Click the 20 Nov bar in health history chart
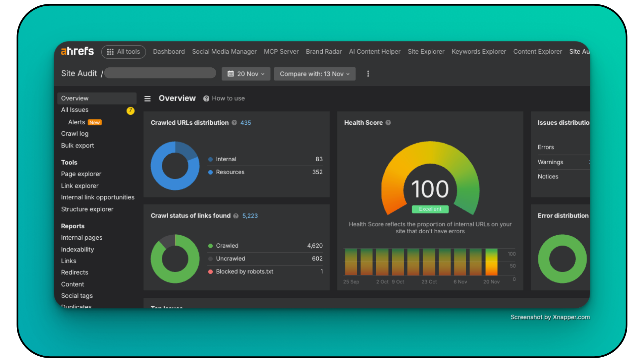The width and height of the screenshot is (644, 362). pyautogui.click(x=491, y=262)
